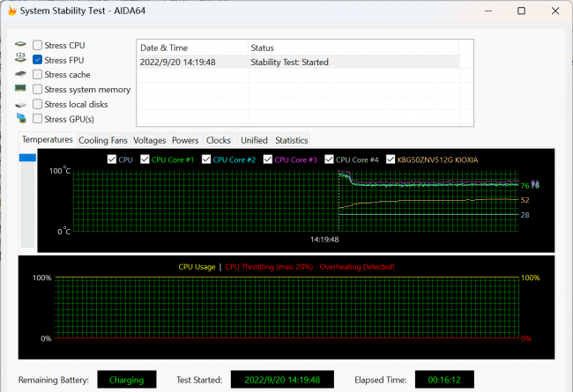573x392 pixels.
Task: Open the Voltages tab
Action: click(x=150, y=140)
